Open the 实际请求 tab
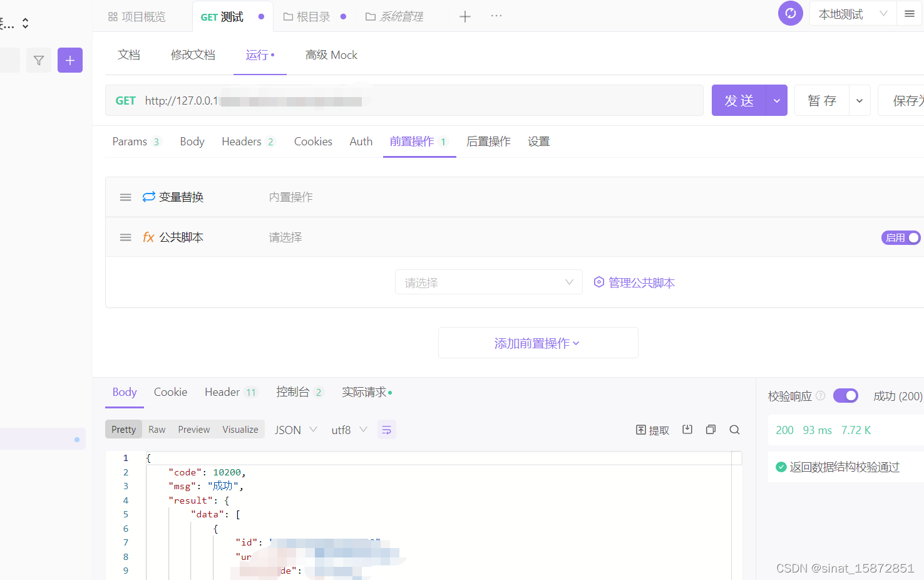Screen dimensions: 924x580 pyautogui.click(x=367, y=392)
